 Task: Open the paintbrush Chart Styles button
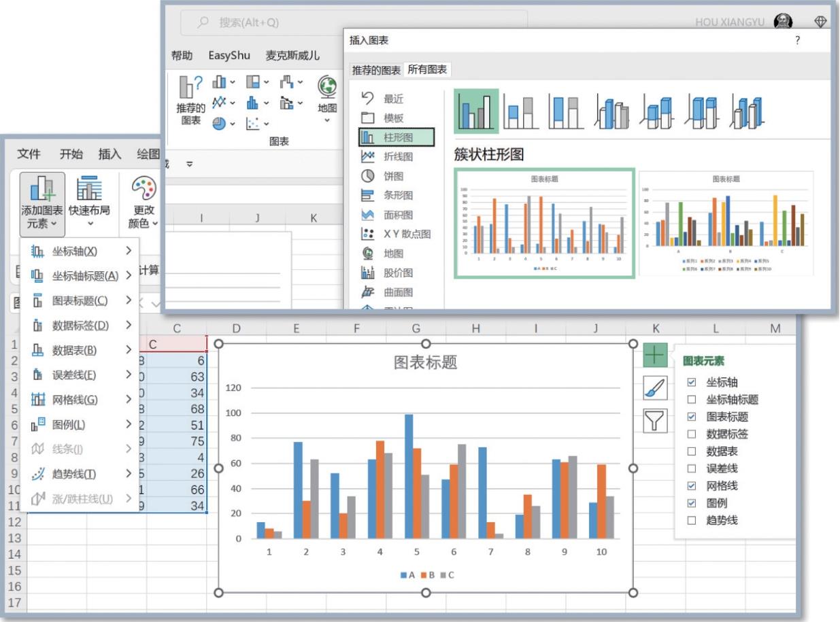click(x=654, y=388)
